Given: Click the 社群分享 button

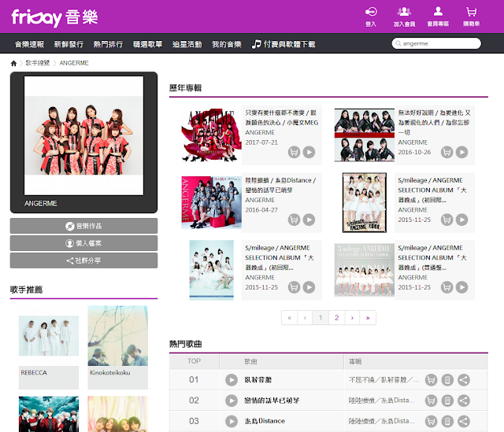Looking at the screenshot, I should 84,260.
